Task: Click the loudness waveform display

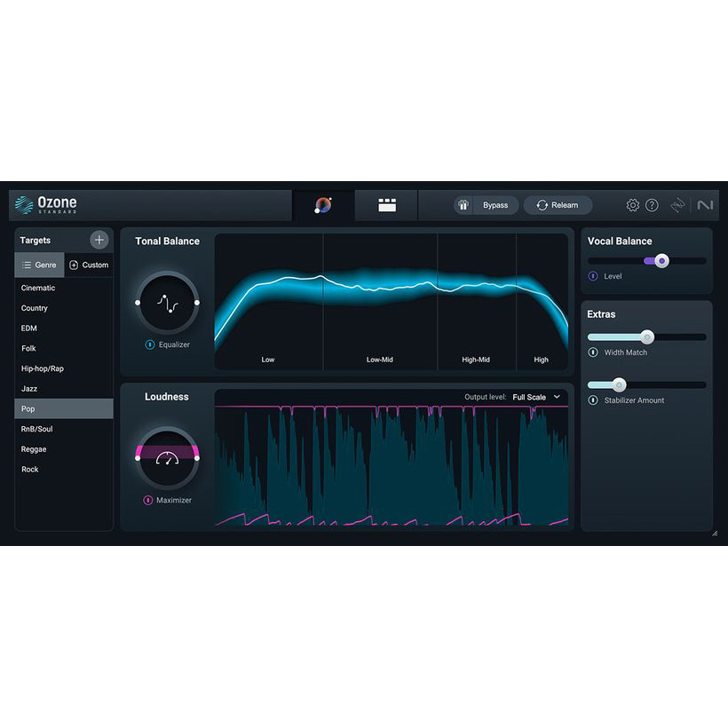Action: pyautogui.click(x=392, y=464)
